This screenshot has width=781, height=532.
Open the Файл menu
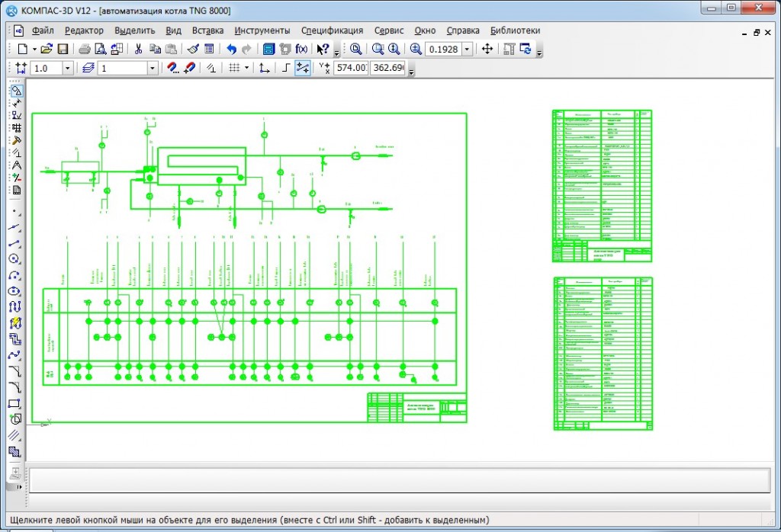point(43,30)
